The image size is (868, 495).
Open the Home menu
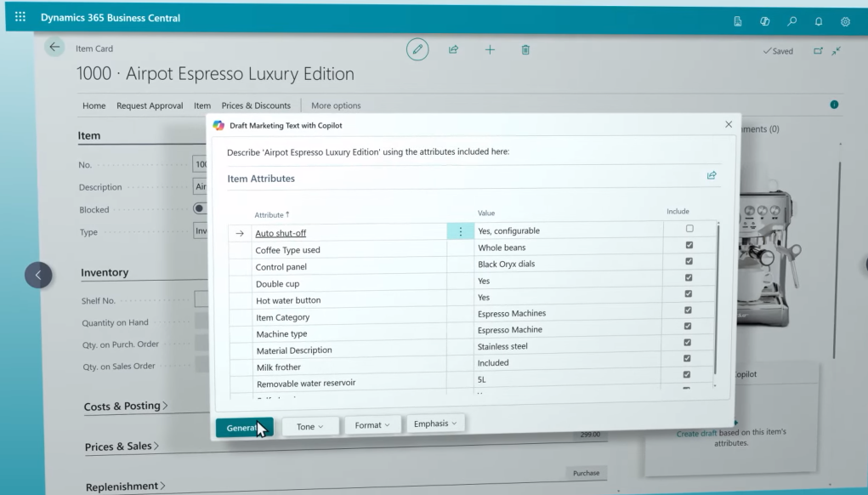(94, 105)
